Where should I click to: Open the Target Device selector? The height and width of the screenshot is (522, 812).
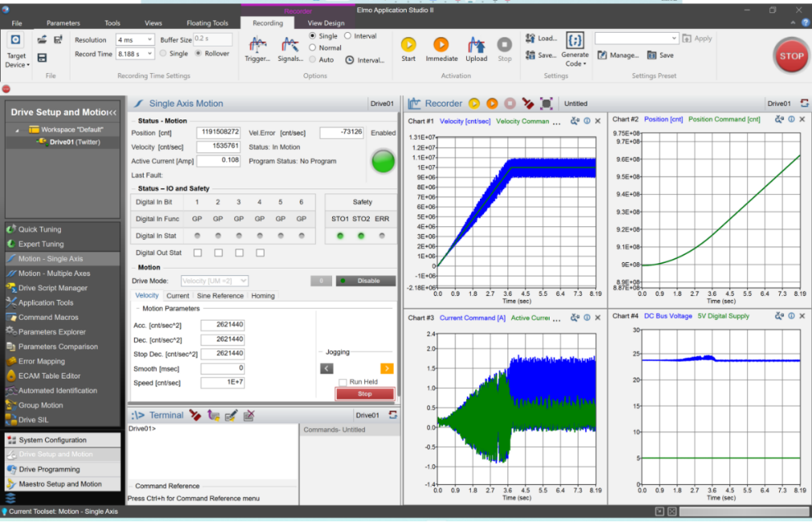[17, 51]
